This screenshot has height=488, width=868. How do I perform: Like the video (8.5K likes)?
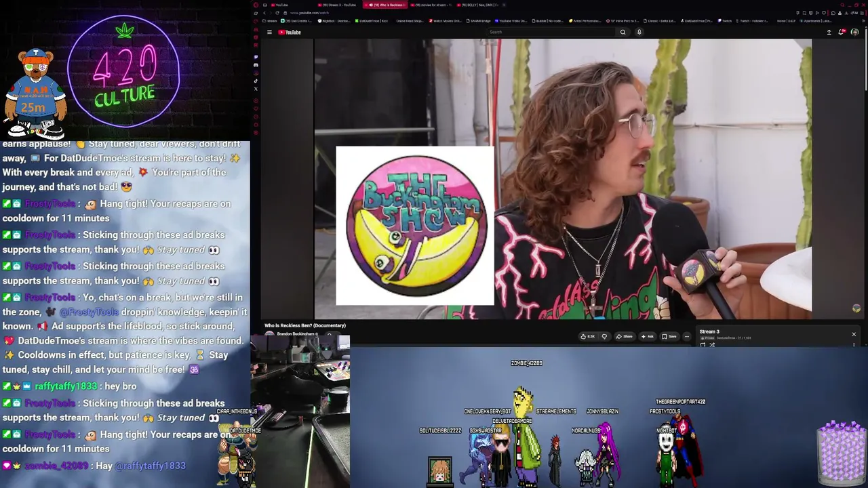(x=587, y=336)
